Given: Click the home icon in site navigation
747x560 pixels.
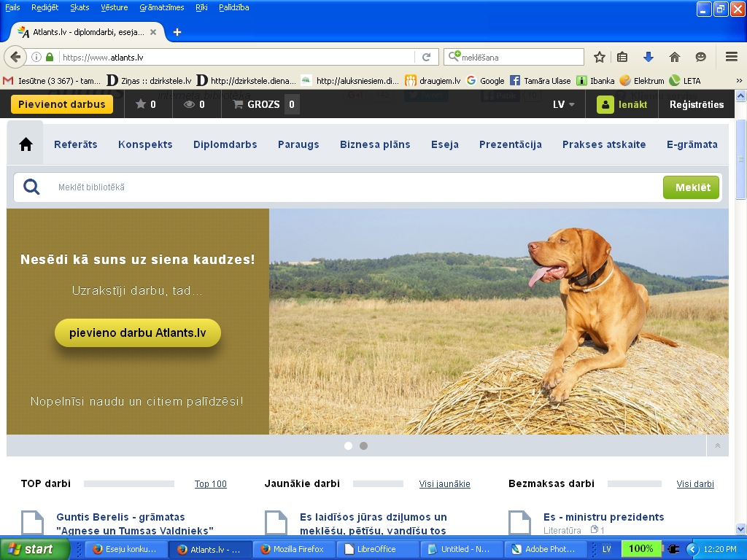Looking at the screenshot, I should click(x=26, y=144).
